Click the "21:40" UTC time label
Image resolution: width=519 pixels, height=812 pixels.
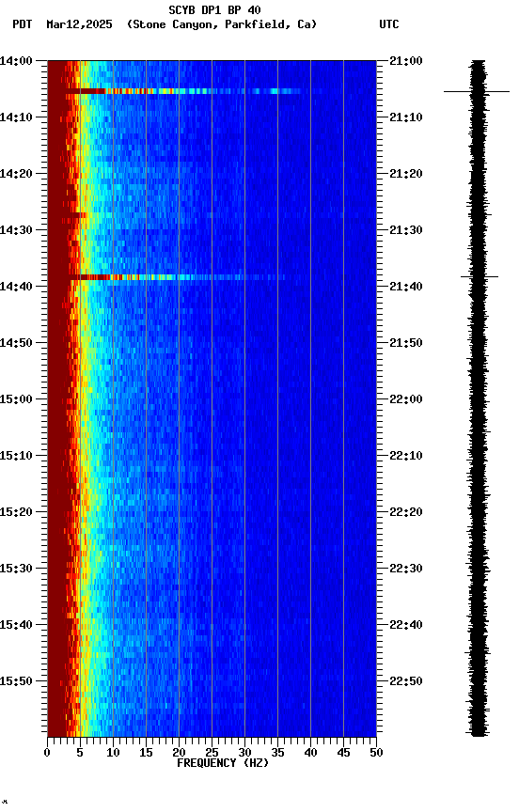[x=406, y=287]
